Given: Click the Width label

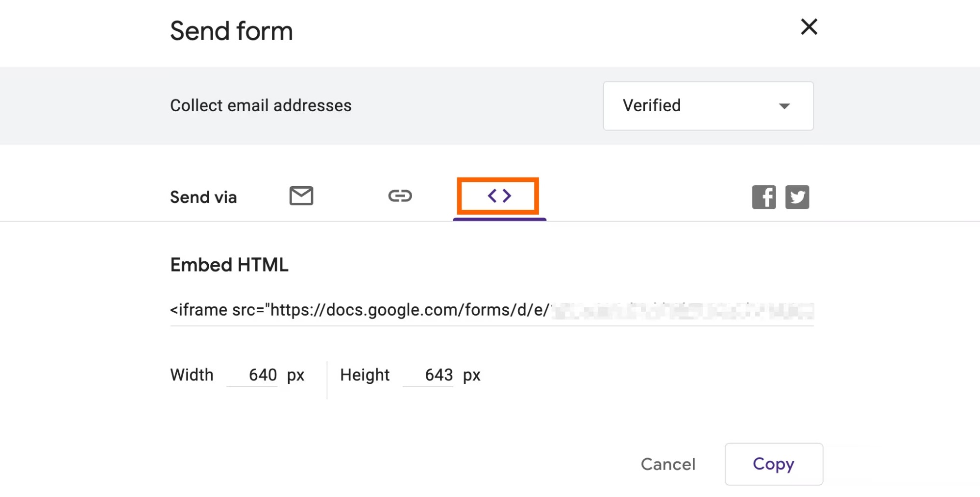Looking at the screenshot, I should [x=192, y=375].
